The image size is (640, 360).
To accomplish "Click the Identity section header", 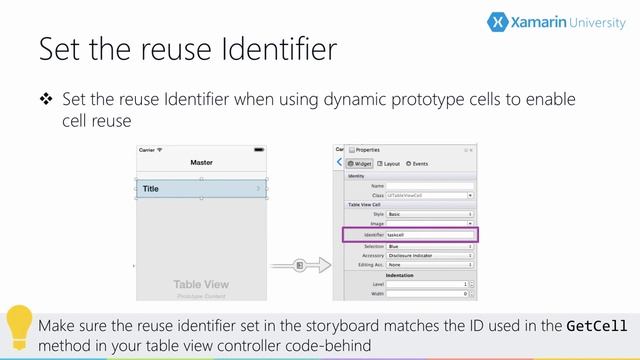I will [x=410, y=176].
